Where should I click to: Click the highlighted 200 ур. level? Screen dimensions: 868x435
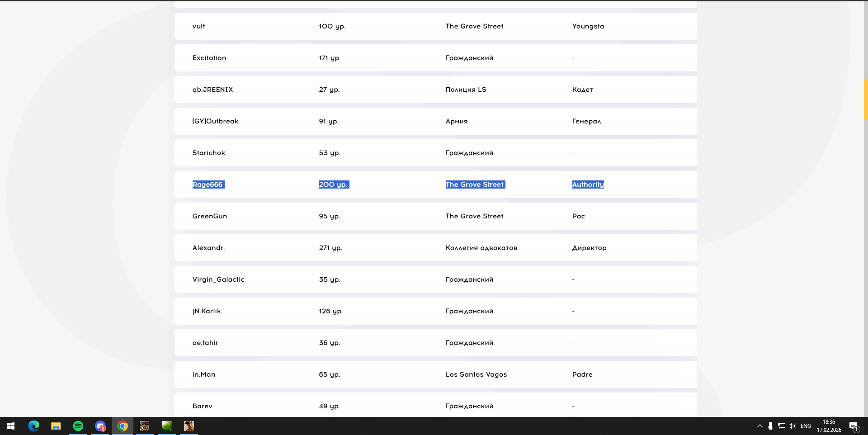[333, 184]
